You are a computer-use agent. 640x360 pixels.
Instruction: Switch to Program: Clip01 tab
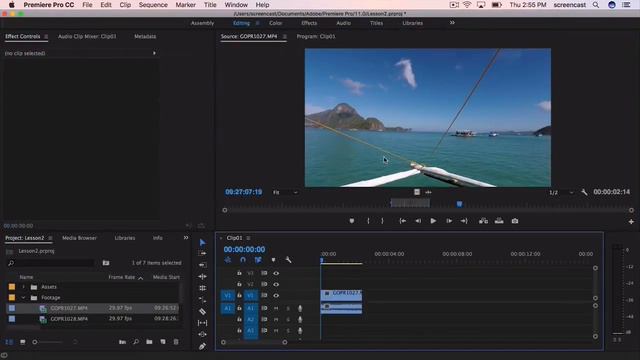click(316, 36)
